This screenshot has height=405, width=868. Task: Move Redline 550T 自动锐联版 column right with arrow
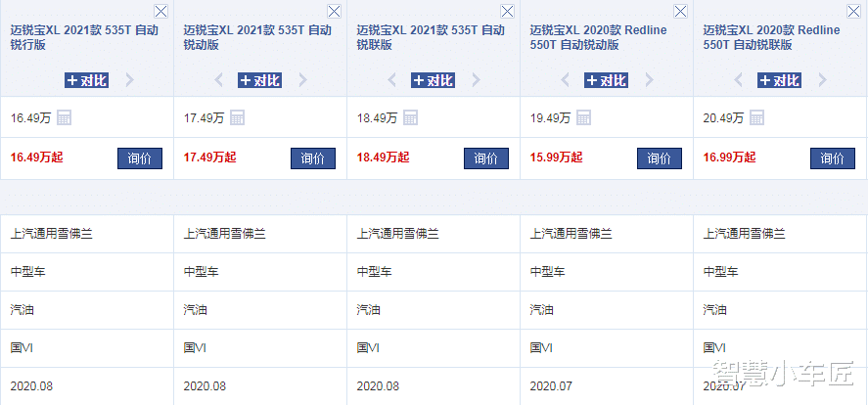tap(823, 80)
